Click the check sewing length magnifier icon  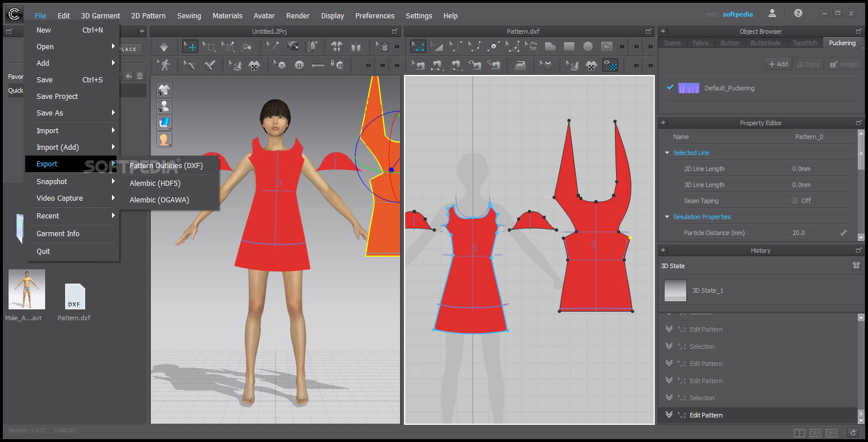pyautogui.click(x=494, y=65)
